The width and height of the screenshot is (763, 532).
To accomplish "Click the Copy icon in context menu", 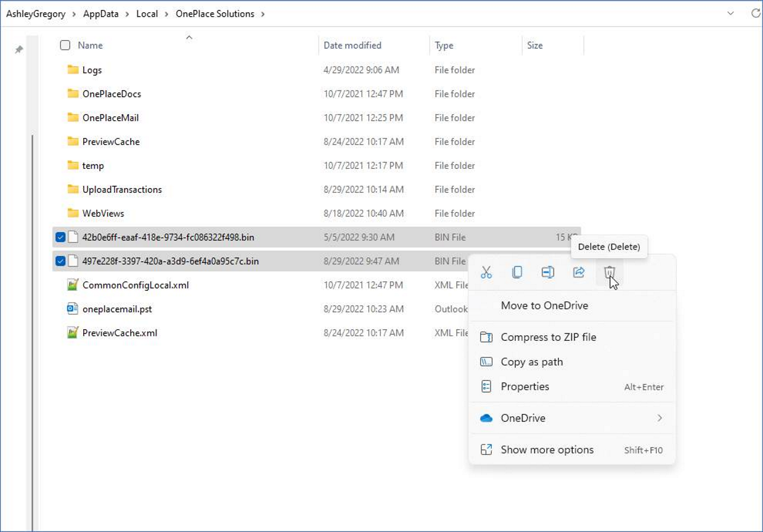I will pos(517,272).
